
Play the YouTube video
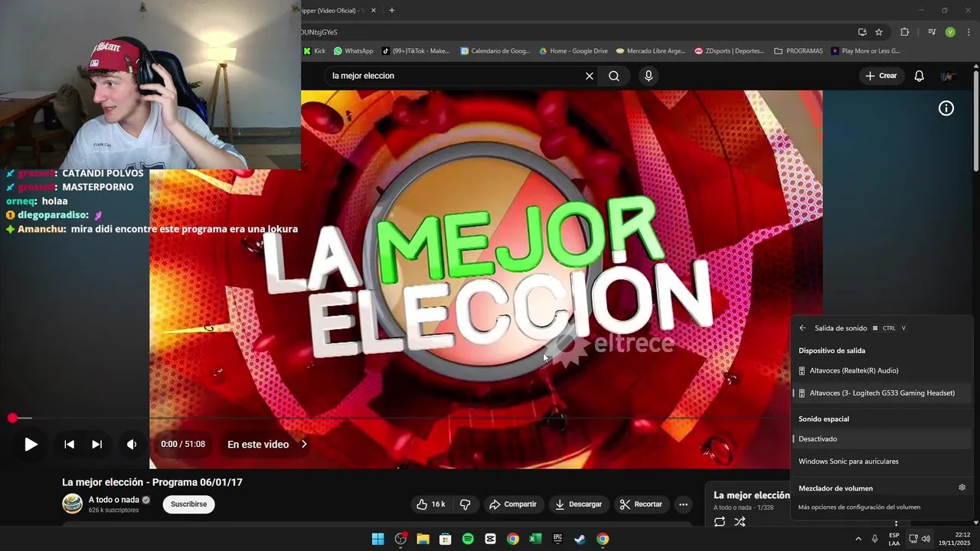point(31,445)
